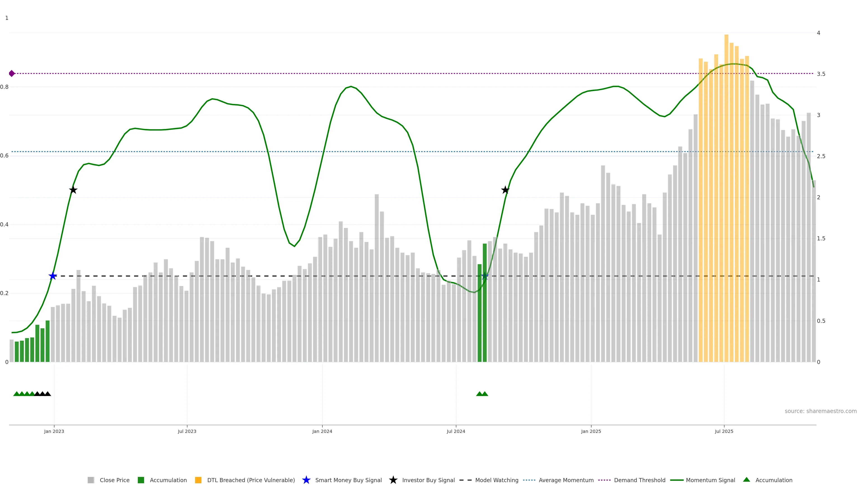Click the Jul 2025 axis label
The height and width of the screenshot is (488, 868).
click(x=724, y=432)
